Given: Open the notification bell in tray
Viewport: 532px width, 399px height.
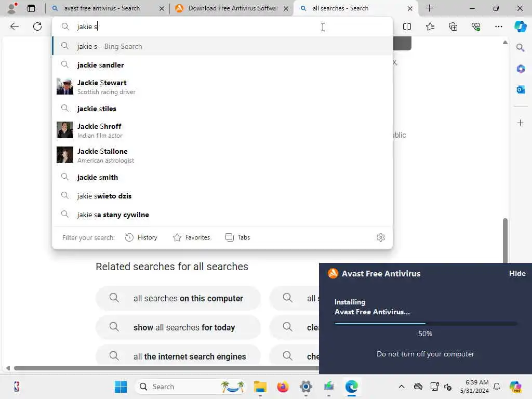Looking at the screenshot, I should click(x=496, y=387).
